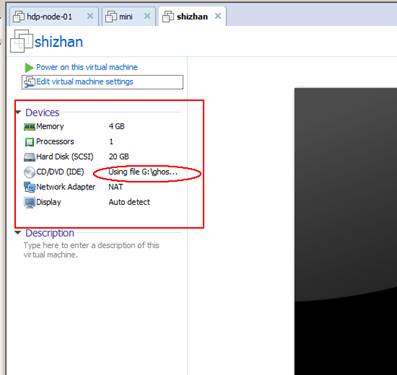
Task: Click the shizhan VM title icon
Action: coord(22,41)
